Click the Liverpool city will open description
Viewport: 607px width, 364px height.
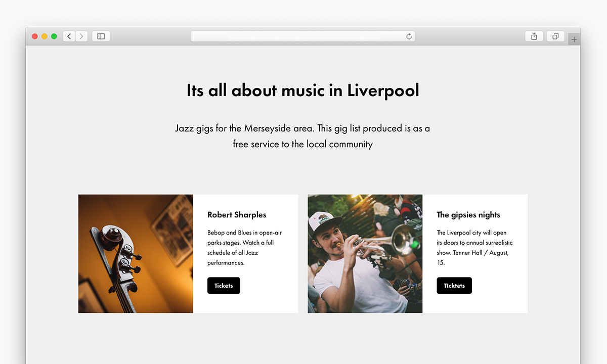(474, 248)
